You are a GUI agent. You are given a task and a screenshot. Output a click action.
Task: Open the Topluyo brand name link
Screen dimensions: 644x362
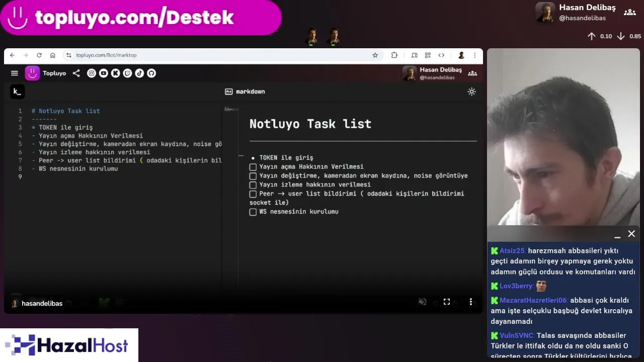pos(54,73)
